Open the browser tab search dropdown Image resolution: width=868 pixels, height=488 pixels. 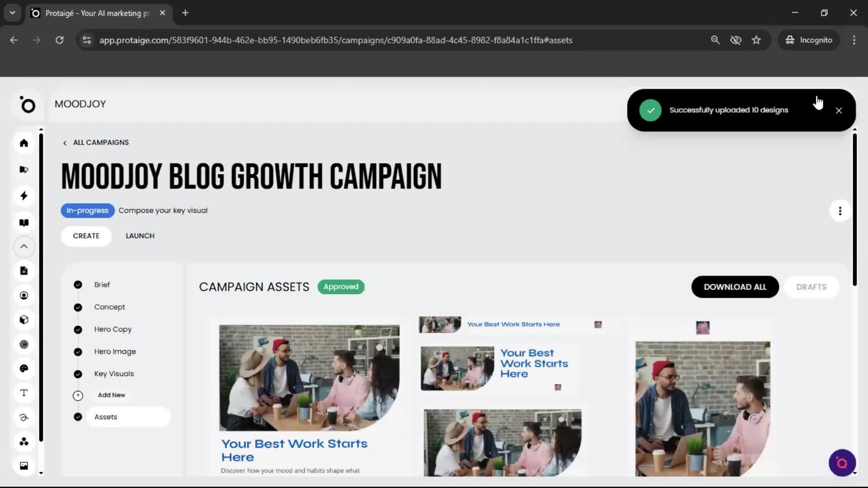[x=12, y=13]
